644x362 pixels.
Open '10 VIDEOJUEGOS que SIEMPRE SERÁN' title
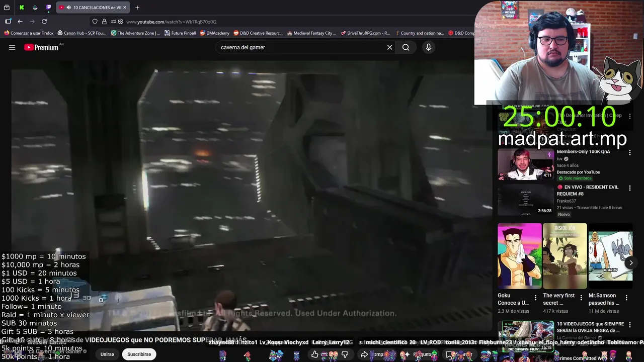pyautogui.click(x=590, y=327)
